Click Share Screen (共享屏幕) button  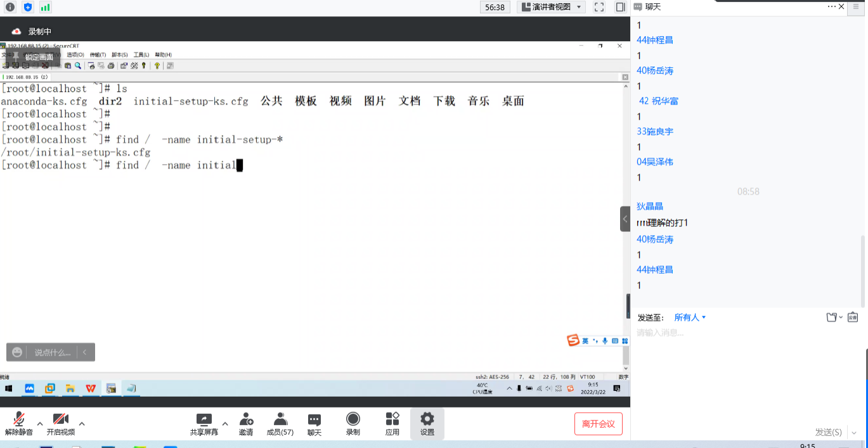point(204,423)
